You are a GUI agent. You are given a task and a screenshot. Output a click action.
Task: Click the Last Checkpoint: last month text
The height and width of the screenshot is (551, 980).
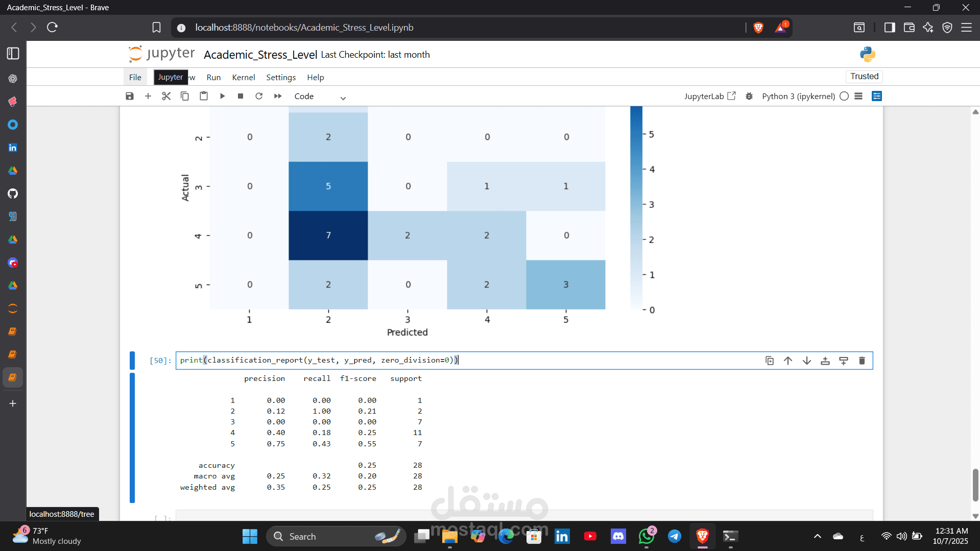tap(375, 55)
